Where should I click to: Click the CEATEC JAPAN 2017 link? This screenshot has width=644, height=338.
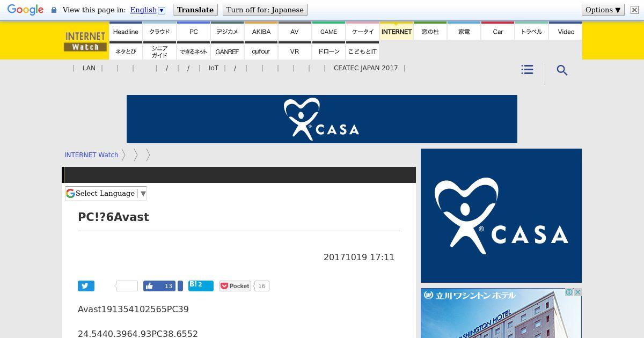pyautogui.click(x=365, y=68)
